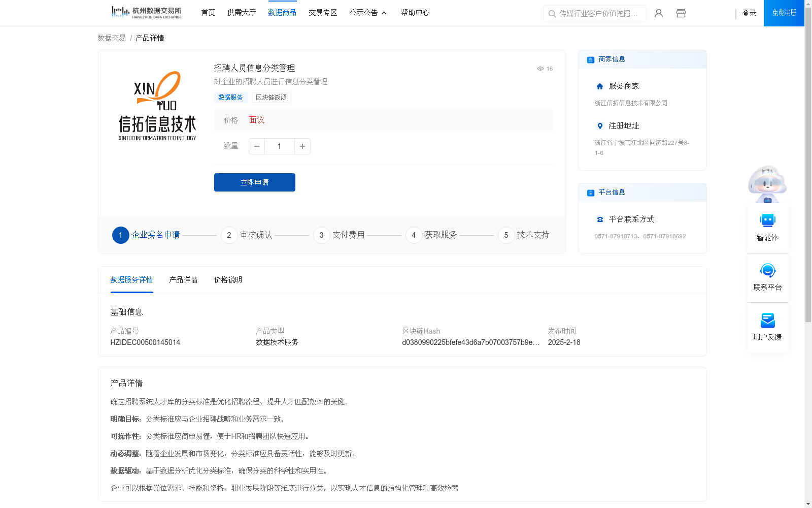812x508 pixels.
Task: Click the 平台联系方式 telephone icon
Action: click(600, 219)
